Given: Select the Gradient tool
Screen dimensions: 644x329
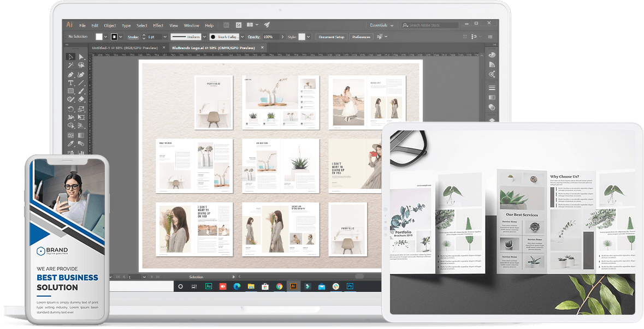Looking at the screenshot, I should (x=81, y=135).
